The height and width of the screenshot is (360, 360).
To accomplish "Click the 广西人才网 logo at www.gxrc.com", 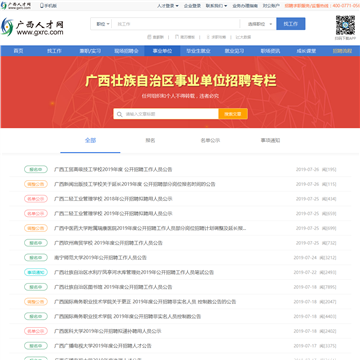I will tap(32, 27).
